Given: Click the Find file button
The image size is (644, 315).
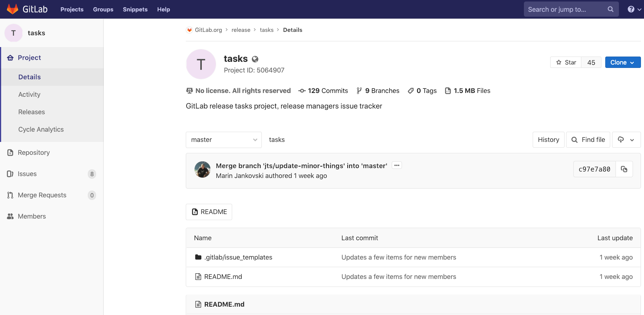Looking at the screenshot, I should (x=588, y=140).
